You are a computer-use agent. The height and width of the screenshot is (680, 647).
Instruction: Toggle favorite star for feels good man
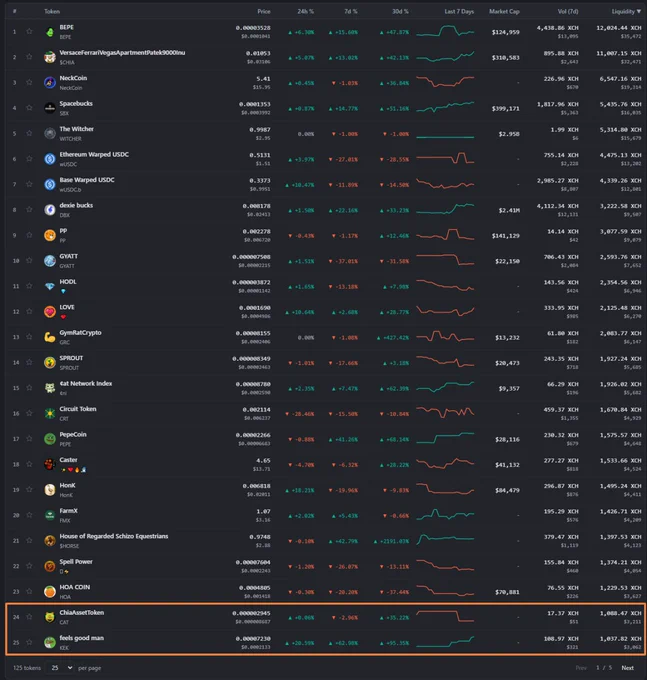(29, 642)
